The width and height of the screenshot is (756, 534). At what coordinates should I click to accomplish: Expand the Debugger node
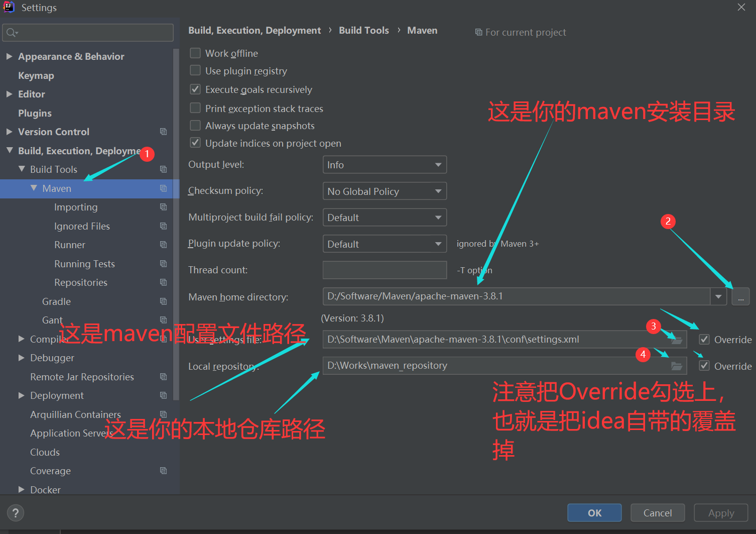pyautogui.click(x=21, y=358)
